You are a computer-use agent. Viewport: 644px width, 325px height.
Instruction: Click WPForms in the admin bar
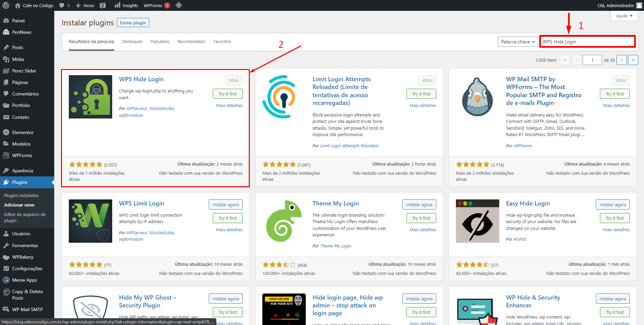click(157, 5)
